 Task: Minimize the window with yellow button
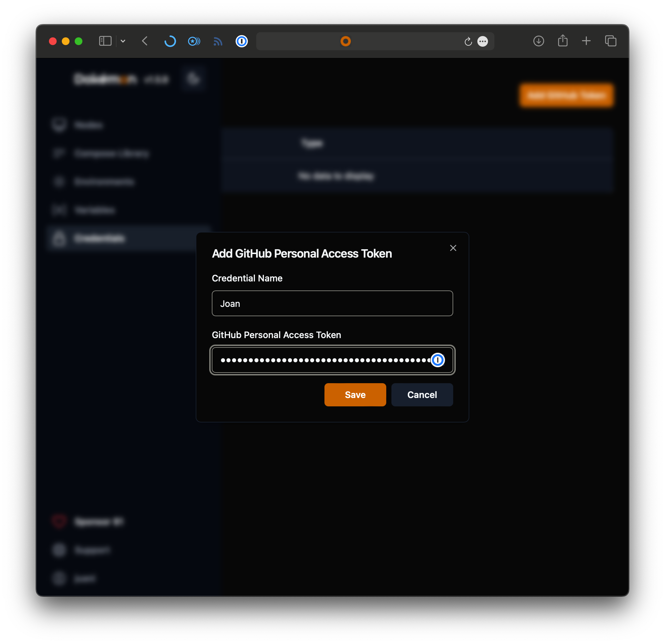65,41
